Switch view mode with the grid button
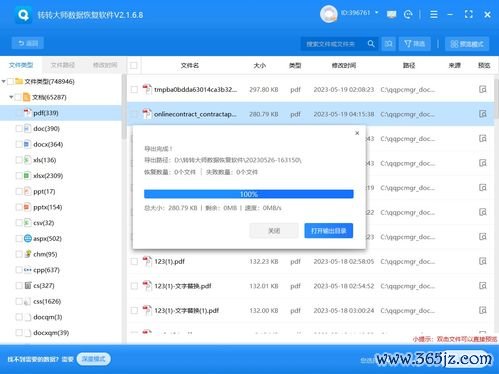Image resolution: width=499 pixels, height=374 pixels. point(467,44)
